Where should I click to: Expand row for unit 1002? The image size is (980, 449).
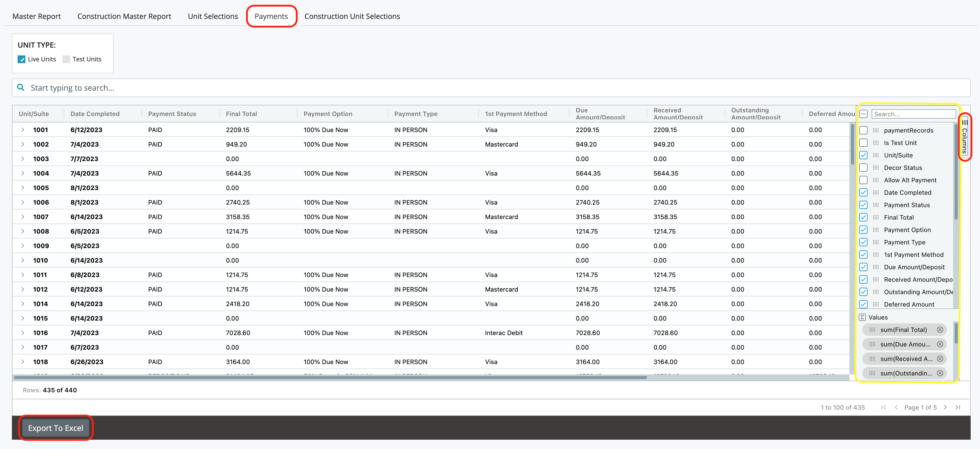23,144
